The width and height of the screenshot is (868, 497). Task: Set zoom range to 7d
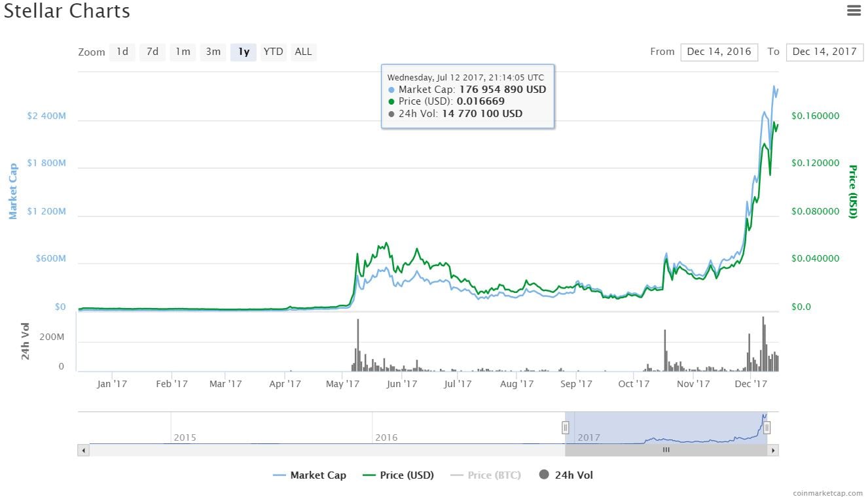pyautogui.click(x=153, y=52)
